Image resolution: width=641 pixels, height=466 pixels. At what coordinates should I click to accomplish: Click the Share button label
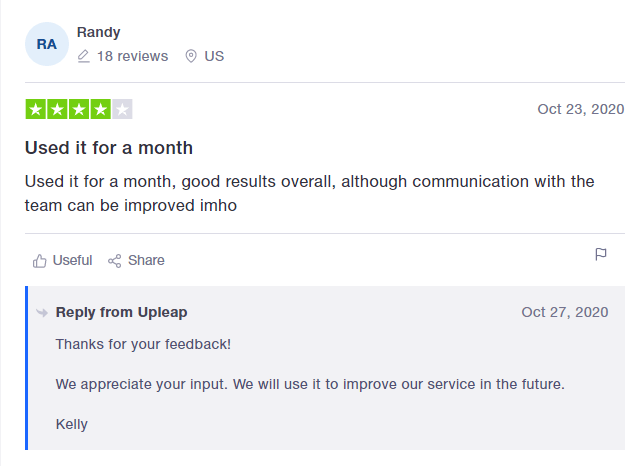[x=146, y=260]
